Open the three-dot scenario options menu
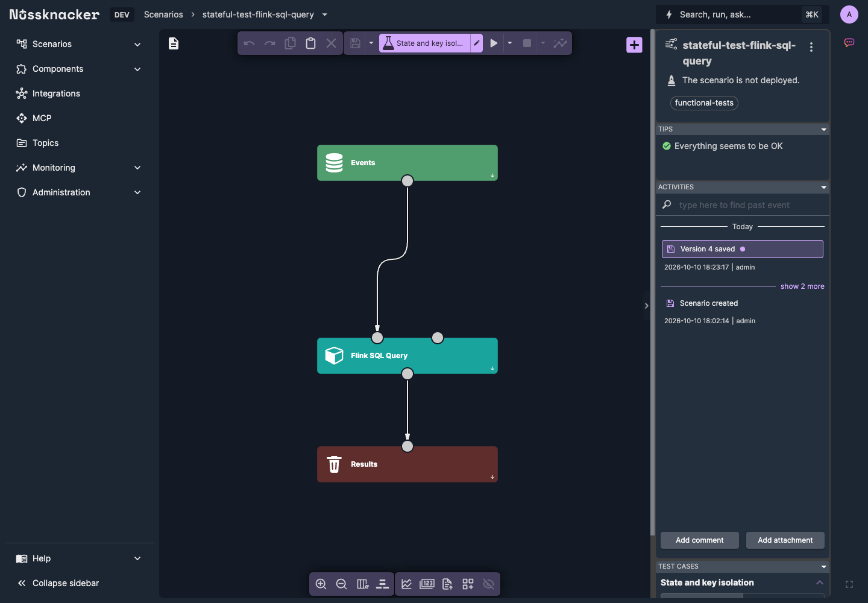 point(811,47)
